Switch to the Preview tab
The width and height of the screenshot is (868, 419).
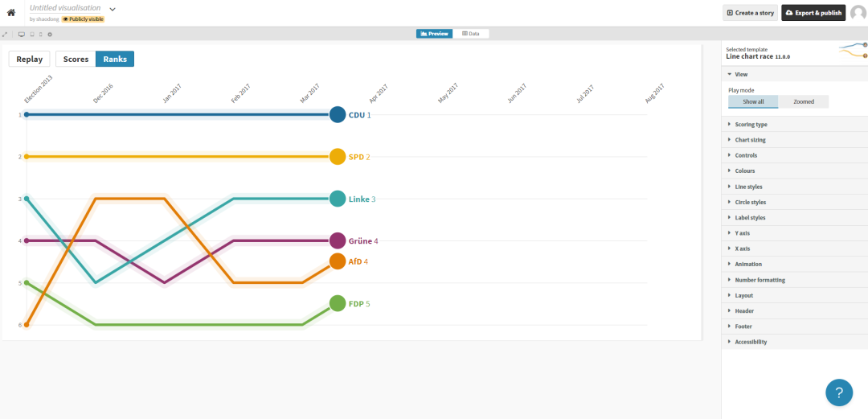433,34
